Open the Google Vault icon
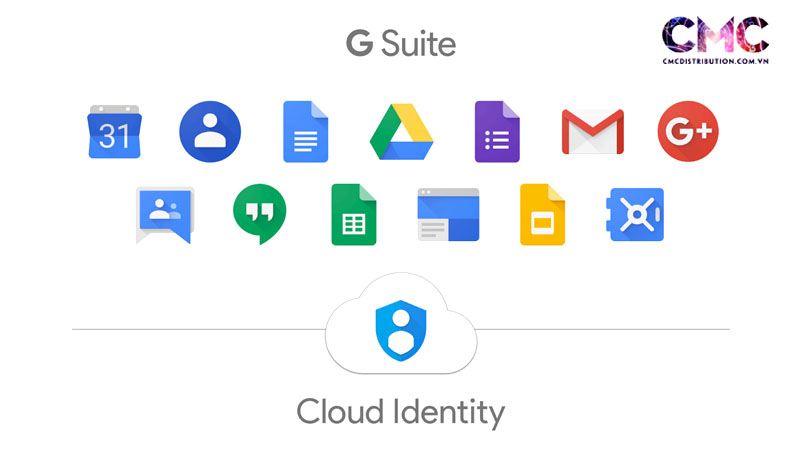Screen dimensions: 800x450 pos(635,214)
